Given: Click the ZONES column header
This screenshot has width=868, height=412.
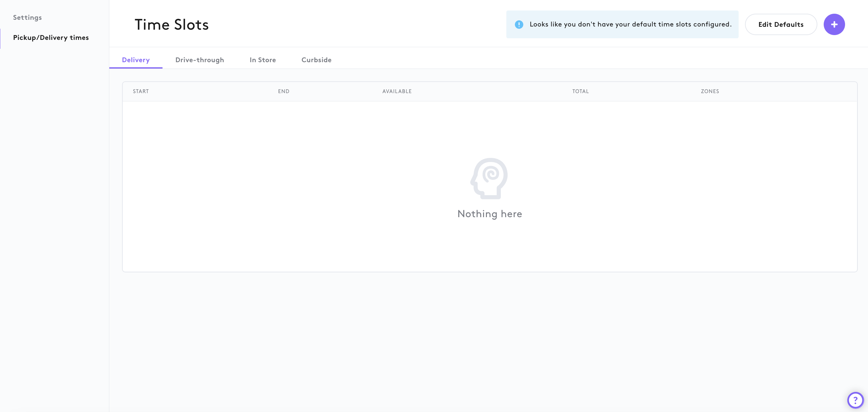Looking at the screenshot, I should click(710, 92).
